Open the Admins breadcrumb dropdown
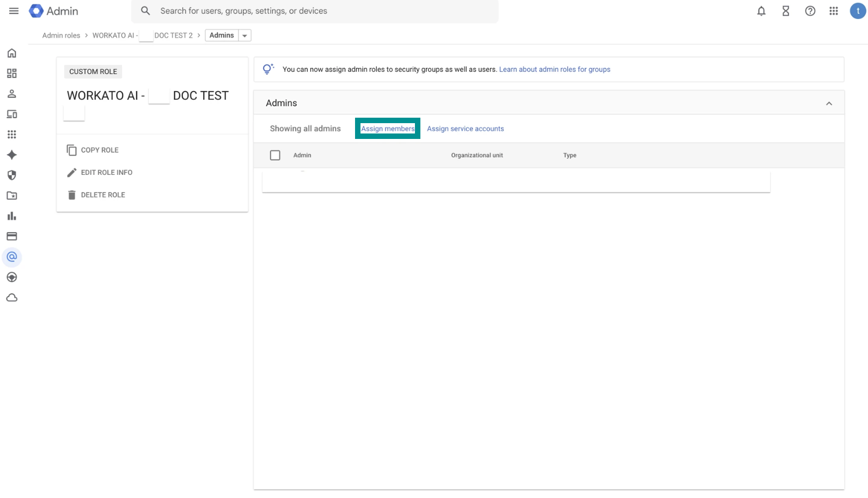 click(244, 35)
